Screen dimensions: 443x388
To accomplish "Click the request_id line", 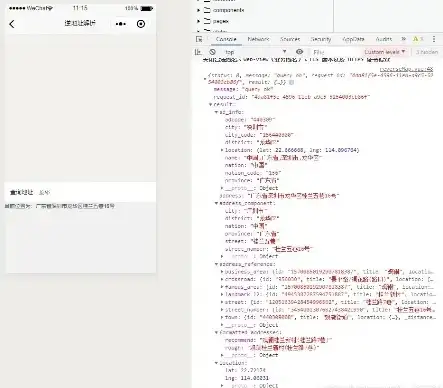I will coord(291,97).
